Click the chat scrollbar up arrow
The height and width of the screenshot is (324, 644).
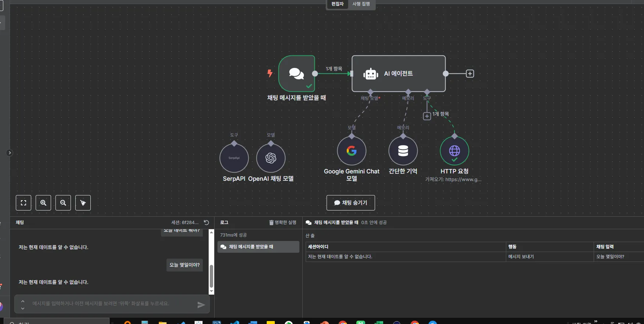point(211,232)
